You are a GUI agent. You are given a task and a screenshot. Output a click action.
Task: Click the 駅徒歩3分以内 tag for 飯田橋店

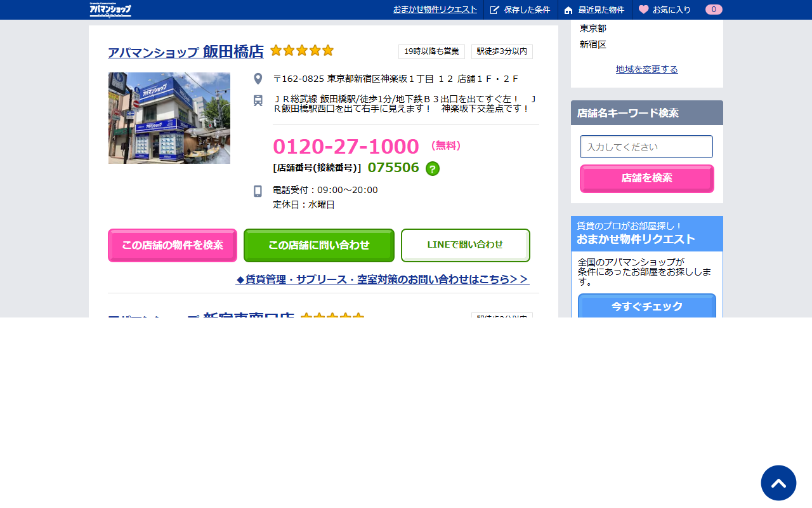pos(502,51)
